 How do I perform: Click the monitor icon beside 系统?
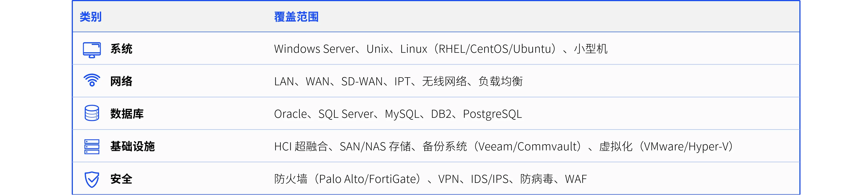click(x=92, y=50)
